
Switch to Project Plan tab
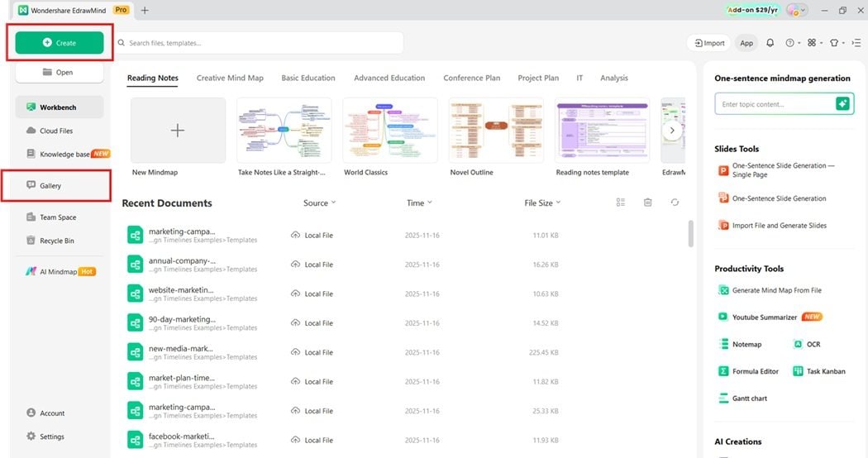coord(538,78)
